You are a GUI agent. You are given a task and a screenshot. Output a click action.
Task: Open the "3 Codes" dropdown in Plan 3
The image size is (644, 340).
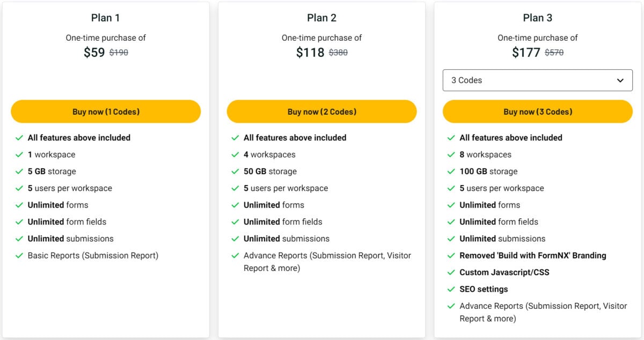(x=537, y=80)
